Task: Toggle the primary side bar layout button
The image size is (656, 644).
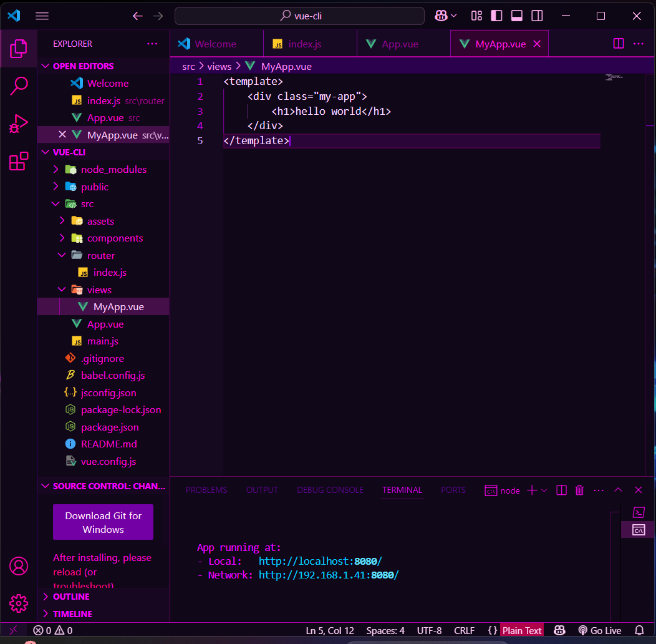Action: click(496, 16)
